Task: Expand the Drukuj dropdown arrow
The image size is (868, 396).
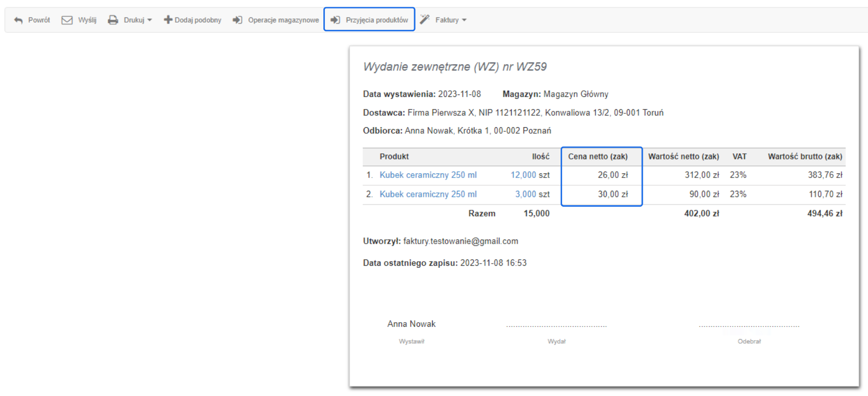Action: [150, 20]
